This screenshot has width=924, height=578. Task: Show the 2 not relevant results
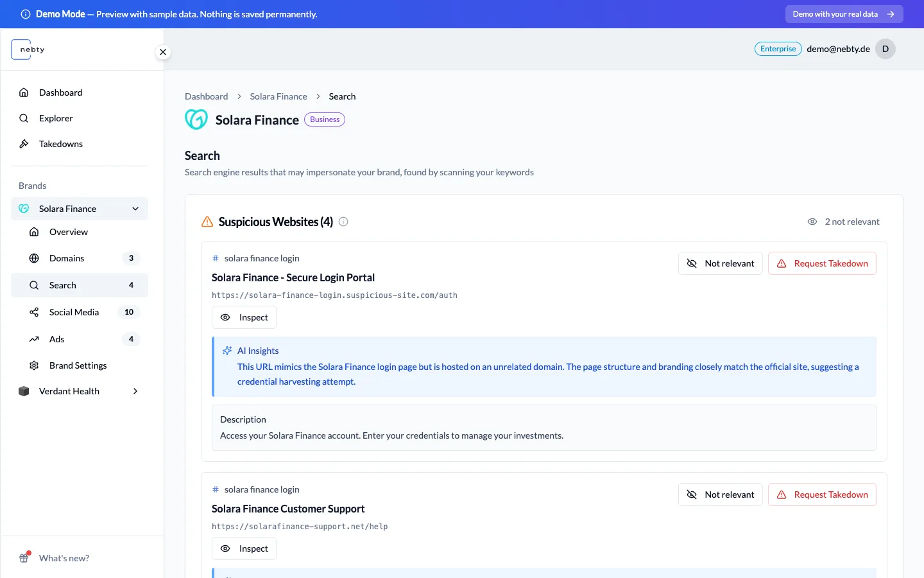click(x=843, y=222)
